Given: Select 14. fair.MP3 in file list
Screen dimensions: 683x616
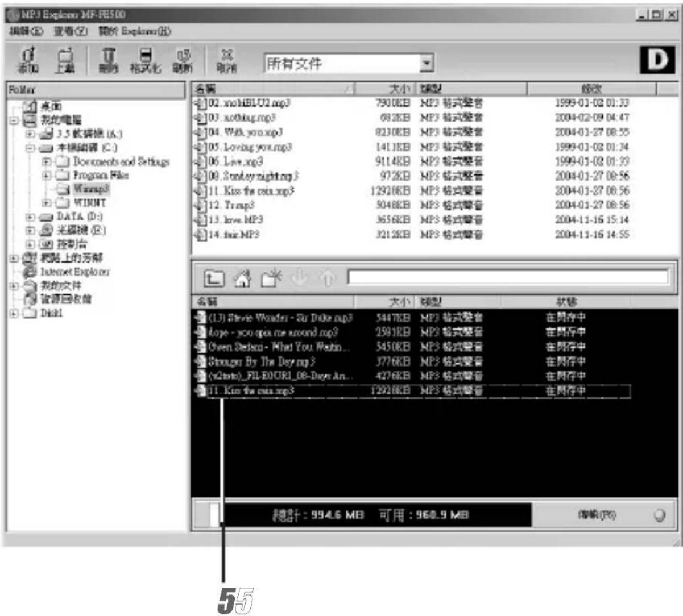Looking at the screenshot, I should point(233,234).
